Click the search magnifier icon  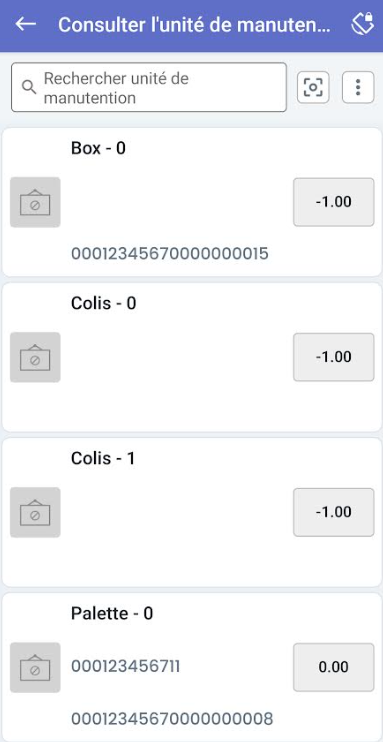pos(29,88)
